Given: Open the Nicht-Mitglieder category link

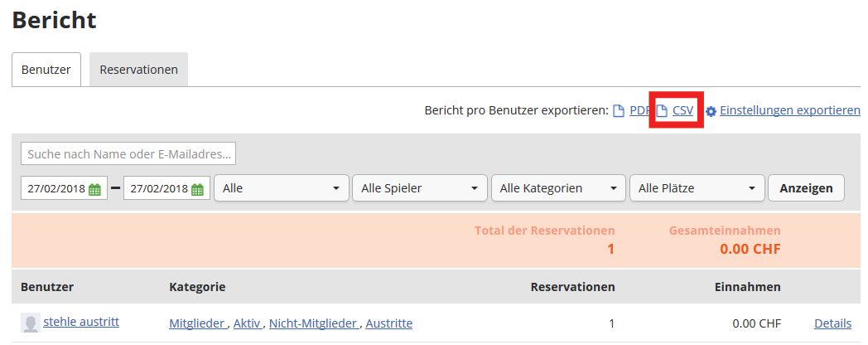Looking at the screenshot, I should pos(314,323).
